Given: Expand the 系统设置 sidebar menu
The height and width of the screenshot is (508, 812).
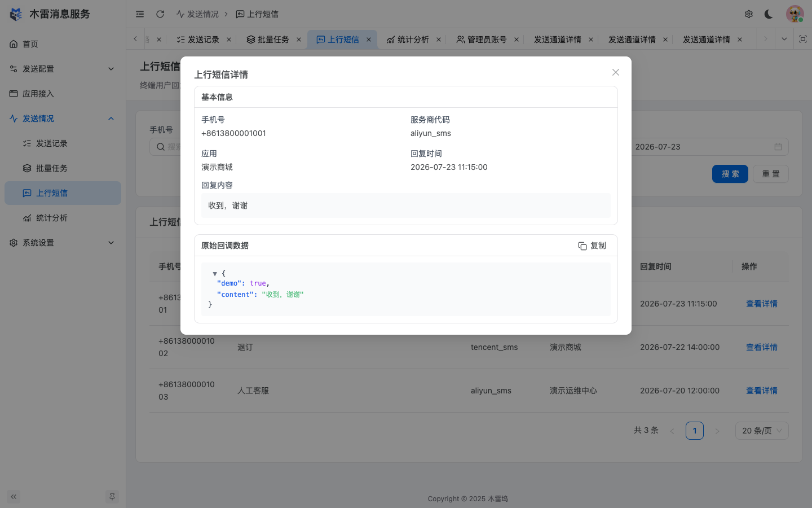Looking at the screenshot, I should click(63, 243).
